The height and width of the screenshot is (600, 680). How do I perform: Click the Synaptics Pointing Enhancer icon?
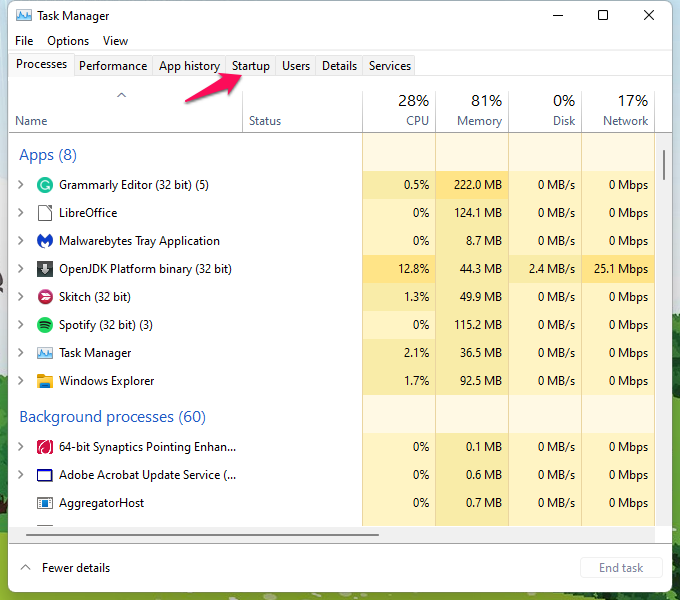tap(45, 447)
